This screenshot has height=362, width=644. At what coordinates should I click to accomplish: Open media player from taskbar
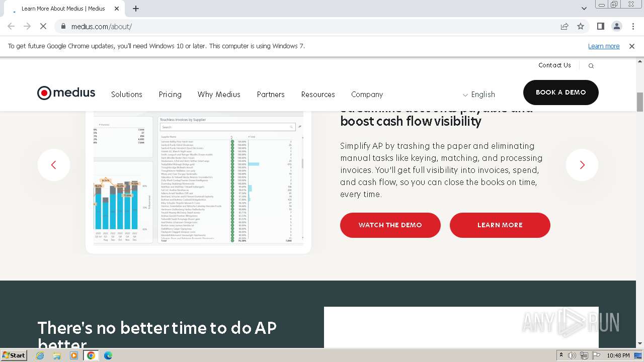74,355
